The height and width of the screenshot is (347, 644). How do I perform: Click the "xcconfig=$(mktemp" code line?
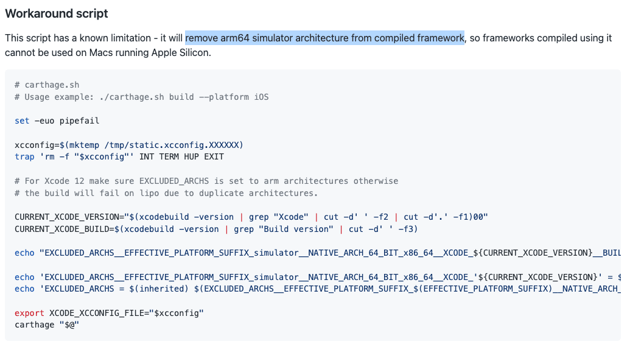[128, 145]
